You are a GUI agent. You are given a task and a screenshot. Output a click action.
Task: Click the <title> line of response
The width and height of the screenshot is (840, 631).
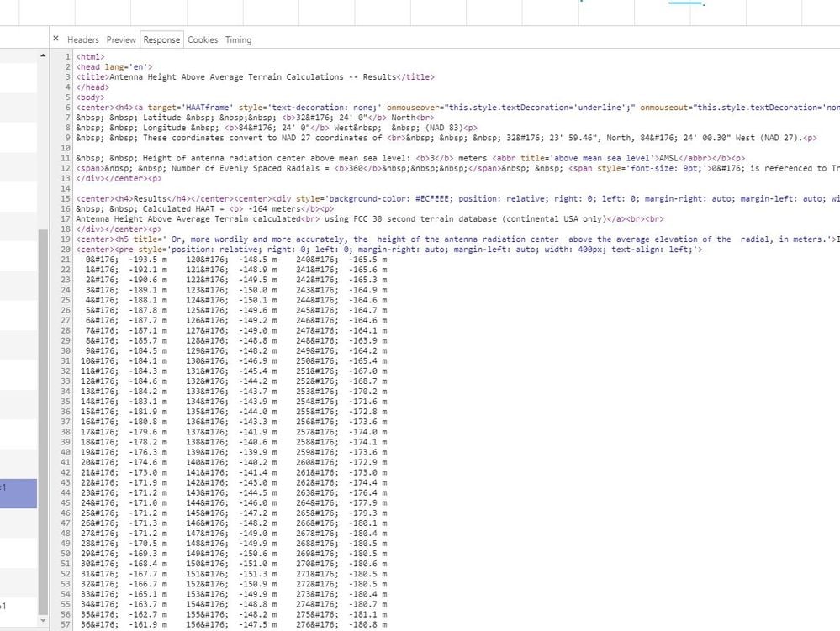coord(255,77)
